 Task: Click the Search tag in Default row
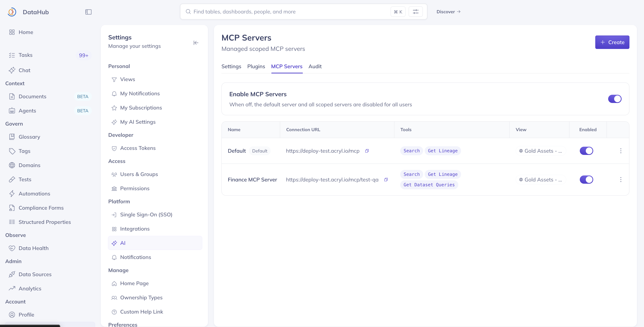tap(411, 151)
